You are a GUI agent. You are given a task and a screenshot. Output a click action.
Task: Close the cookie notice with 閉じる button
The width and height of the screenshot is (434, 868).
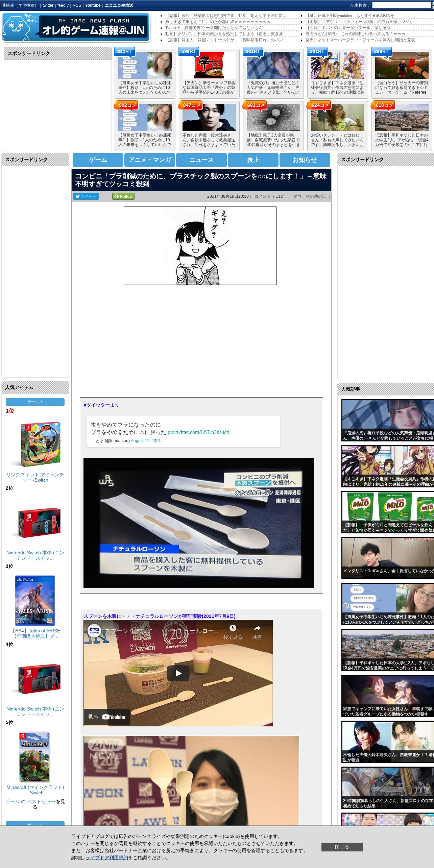click(x=342, y=847)
